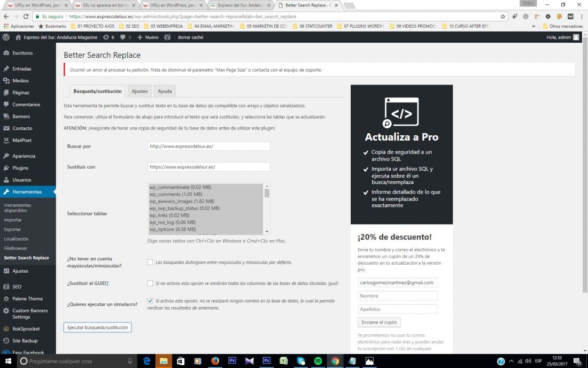
Task: Check the Sustituir el GUID option
Action: (150, 283)
